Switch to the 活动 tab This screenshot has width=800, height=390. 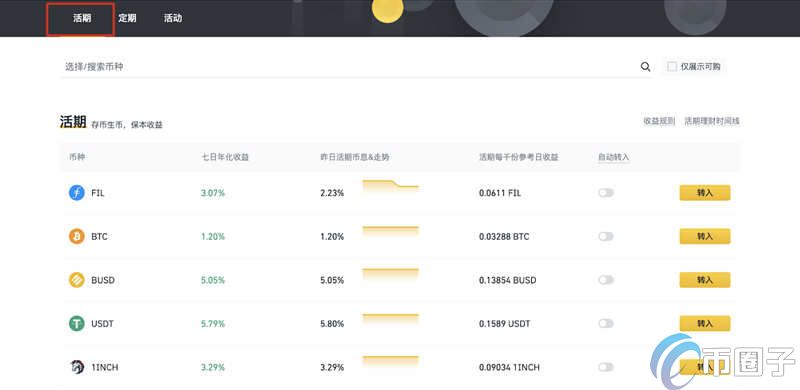[x=172, y=18]
